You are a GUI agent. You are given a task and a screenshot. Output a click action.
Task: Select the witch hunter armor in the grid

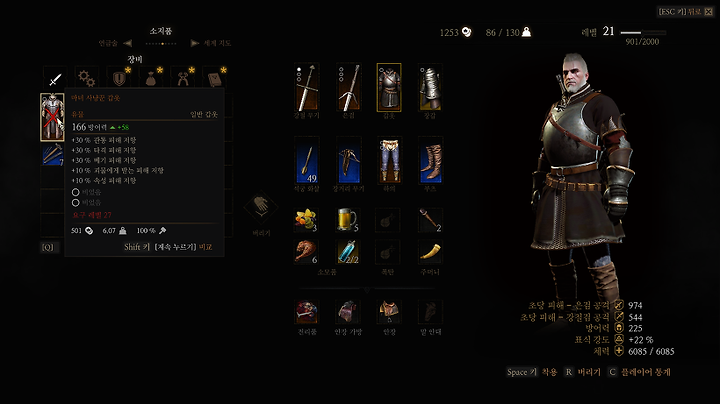[52, 117]
